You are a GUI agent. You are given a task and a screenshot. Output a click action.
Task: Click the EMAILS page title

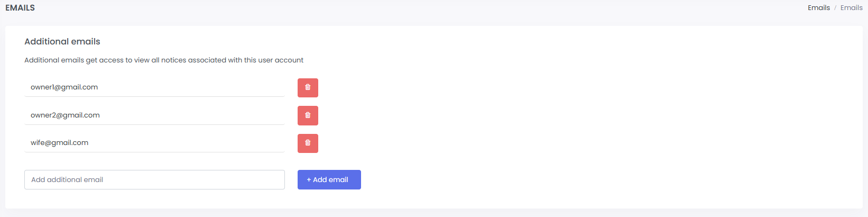(20, 7)
